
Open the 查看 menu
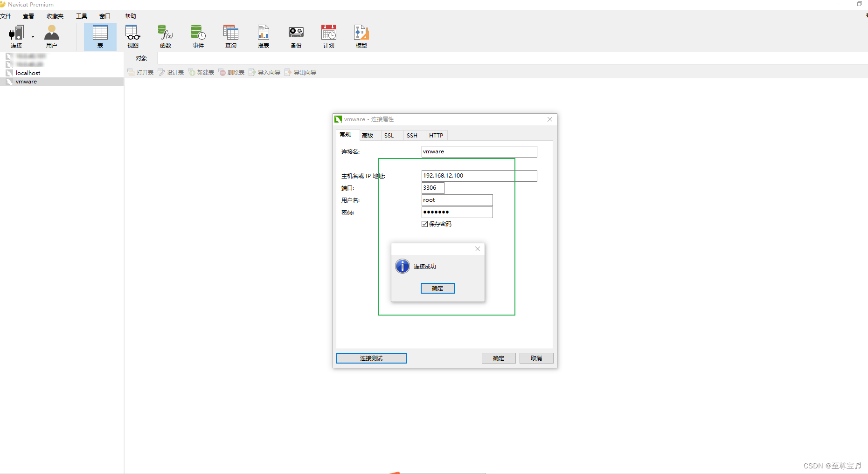pyautogui.click(x=28, y=16)
